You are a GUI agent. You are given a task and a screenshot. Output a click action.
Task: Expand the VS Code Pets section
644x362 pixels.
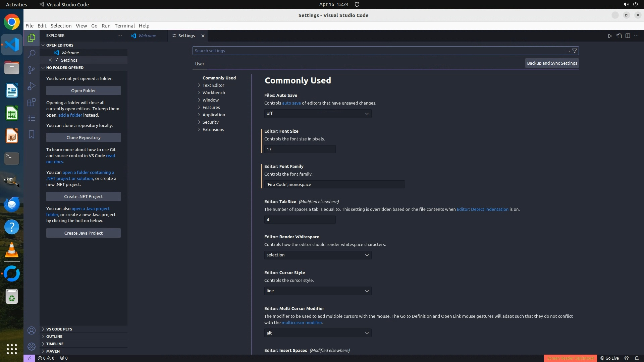[59, 329]
